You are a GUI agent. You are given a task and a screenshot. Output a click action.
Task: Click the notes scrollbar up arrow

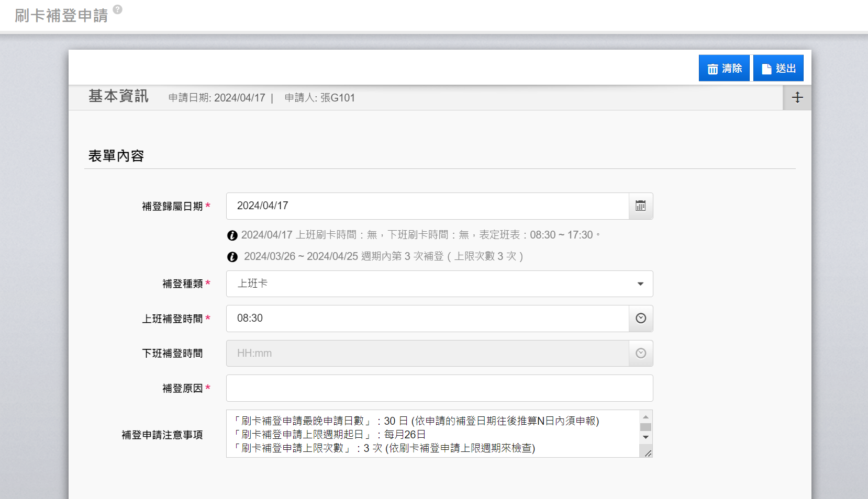(x=646, y=417)
